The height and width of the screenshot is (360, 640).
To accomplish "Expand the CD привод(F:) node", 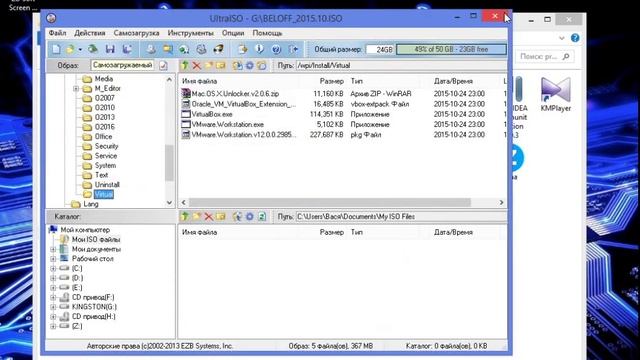I will click(53, 298).
